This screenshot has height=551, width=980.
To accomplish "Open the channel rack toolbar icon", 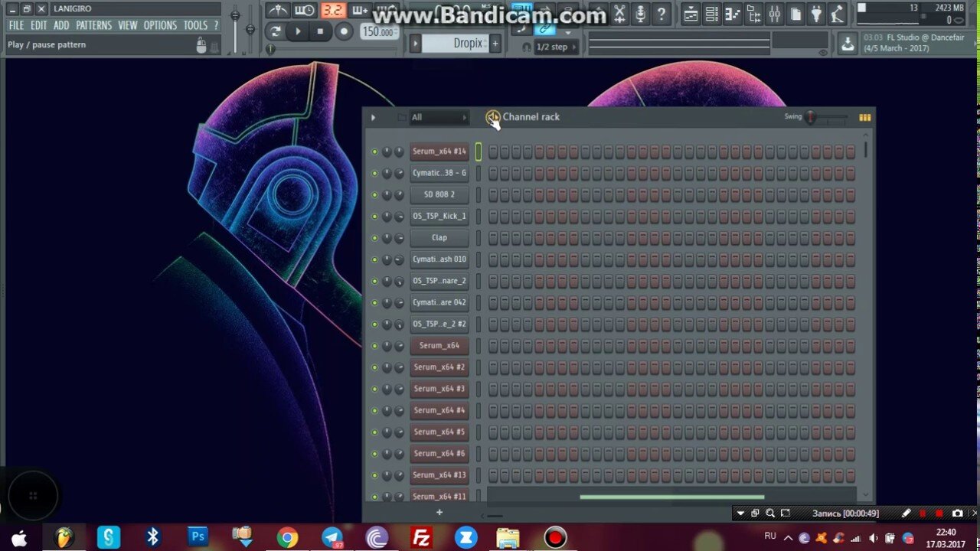I will (711, 14).
